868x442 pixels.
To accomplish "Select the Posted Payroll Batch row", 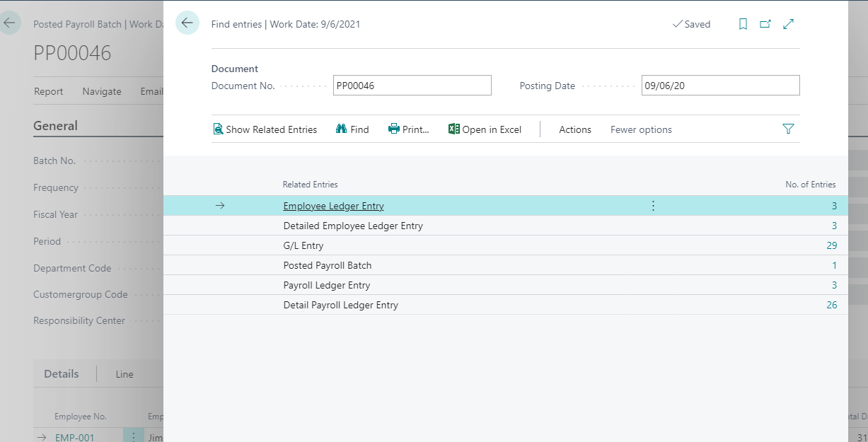I will pyautogui.click(x=505, y=265).
